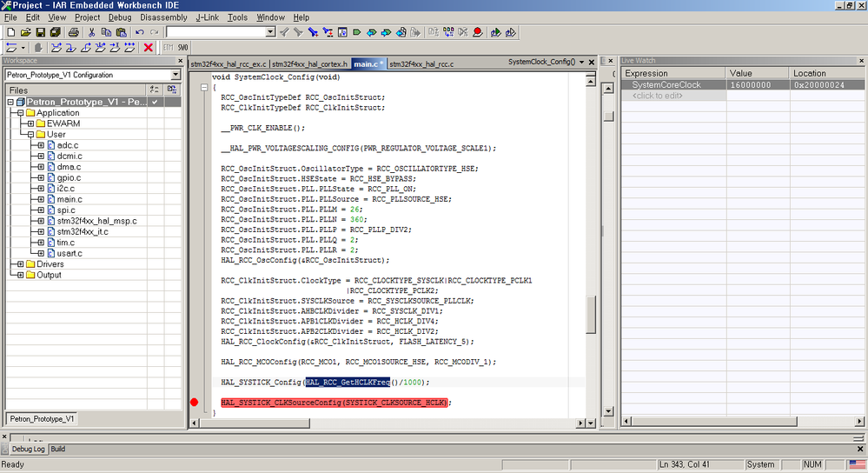Image resolution: width=868 pixels, height=473 pixels.
Task: Collapse SystemClock_Config function with fold box
Action: click(204, 88)
